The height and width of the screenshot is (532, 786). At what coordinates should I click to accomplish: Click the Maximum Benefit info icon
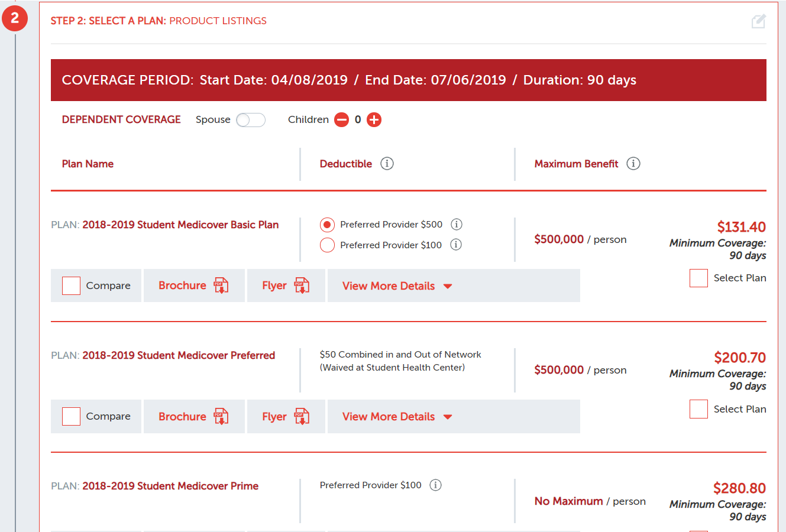click(x=633, y=164)
